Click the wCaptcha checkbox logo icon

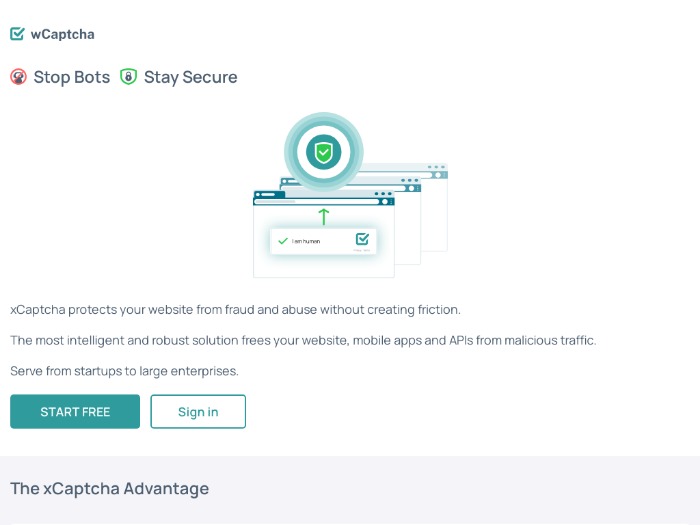[x=17, y=34]
